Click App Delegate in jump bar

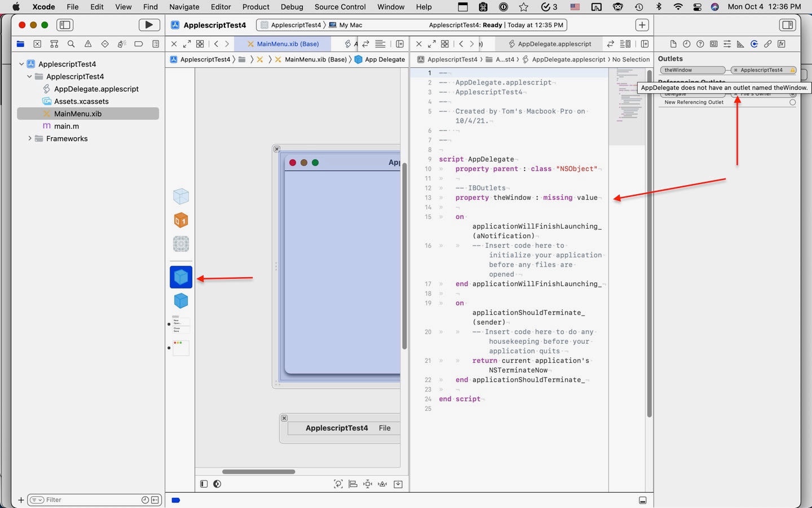click(379, 59)
